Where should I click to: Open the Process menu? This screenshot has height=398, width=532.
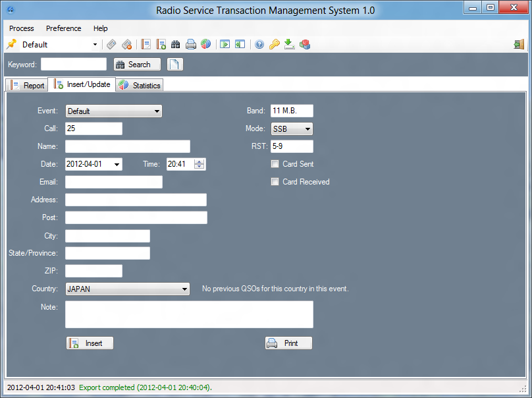(21, 28)
